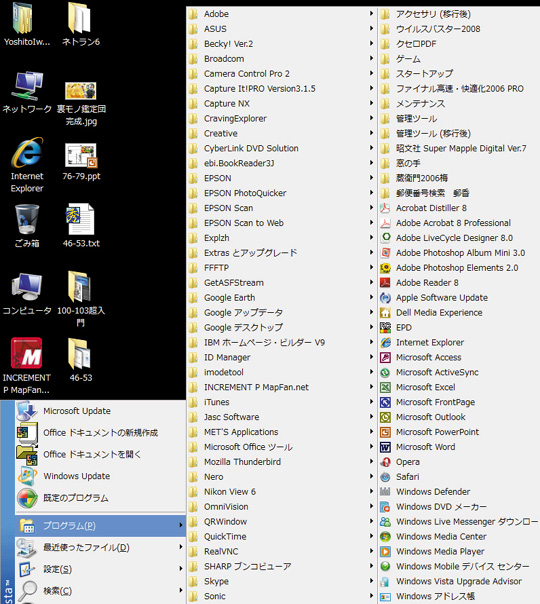Screen dimensions: 540x604
Task: Open Windows Mobile デバイス センター icon
Action: pos(385,567)
